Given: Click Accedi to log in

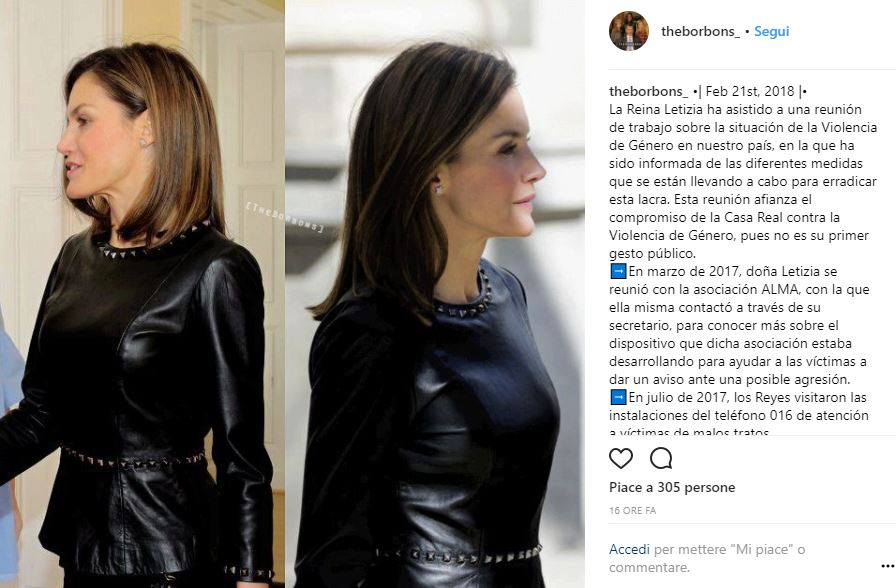Looking at the screenshot, I should [629, 549].
